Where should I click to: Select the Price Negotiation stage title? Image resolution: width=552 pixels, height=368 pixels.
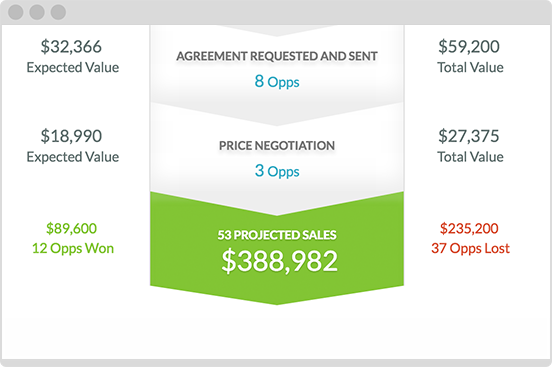[x=277, y=145]
